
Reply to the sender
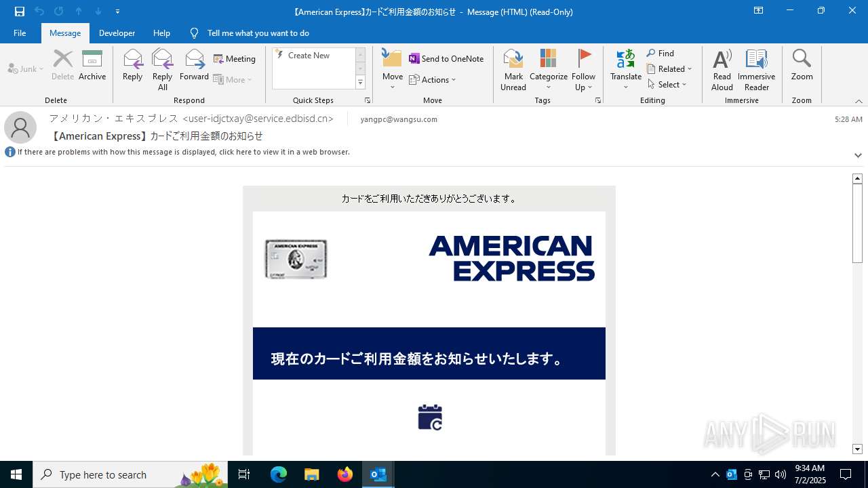click(x=133, y=66)
